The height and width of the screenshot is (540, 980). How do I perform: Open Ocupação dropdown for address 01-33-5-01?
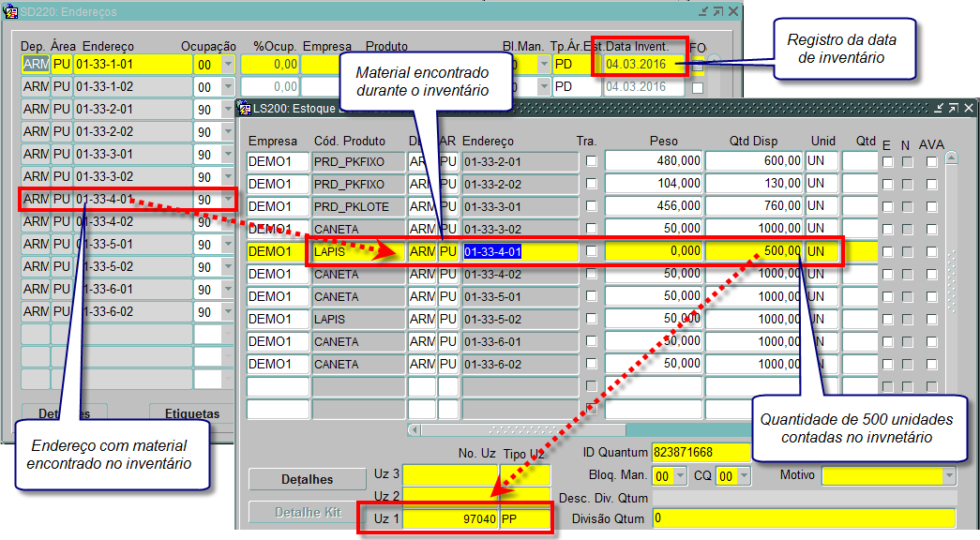[228, 245]
